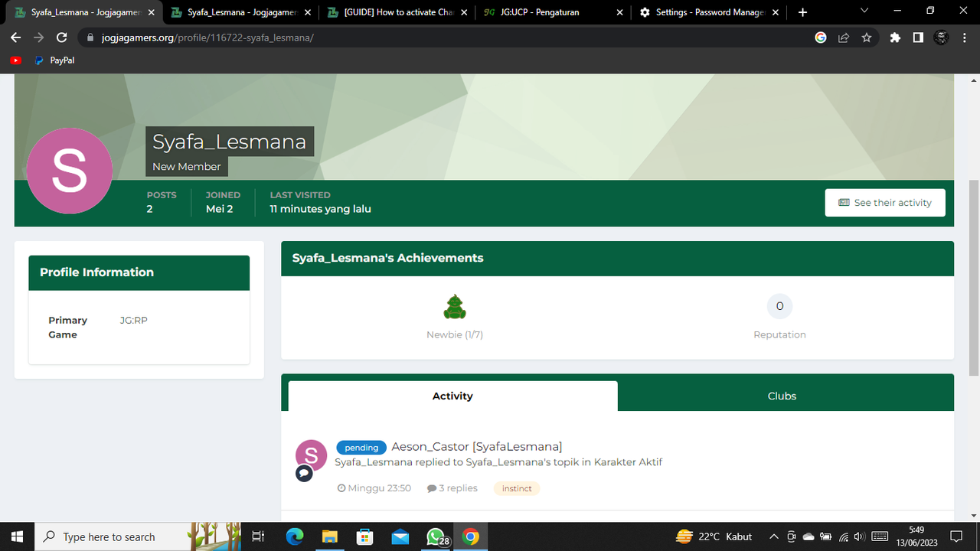Select the Clubs tab

[x=782, y=396]
